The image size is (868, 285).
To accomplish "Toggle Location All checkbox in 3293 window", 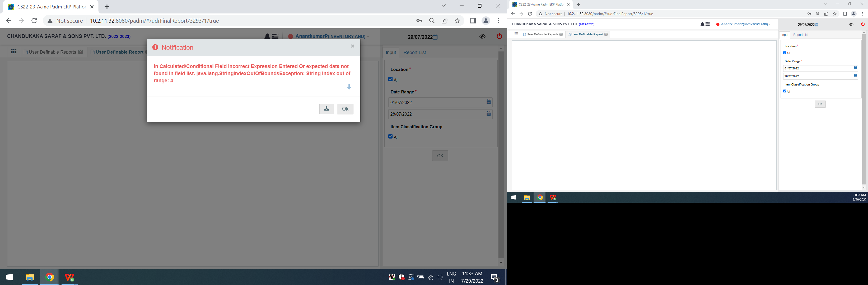I will coord(390,79).
